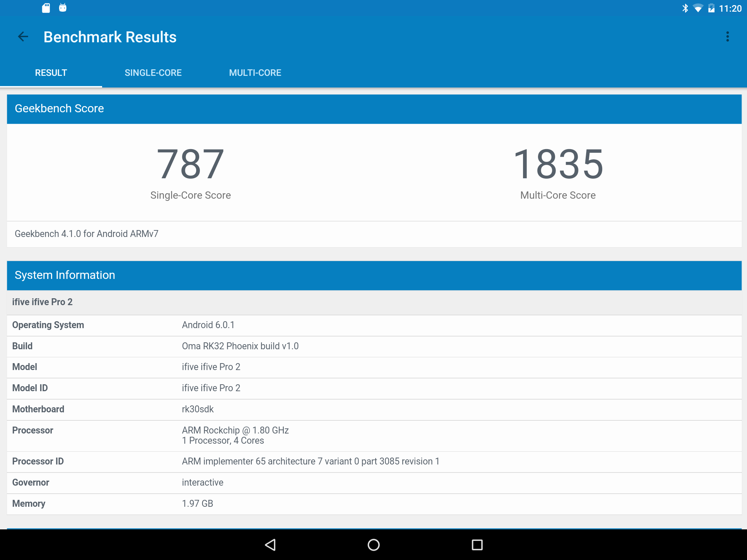Tap the Motherboard row label

point(38,409)
